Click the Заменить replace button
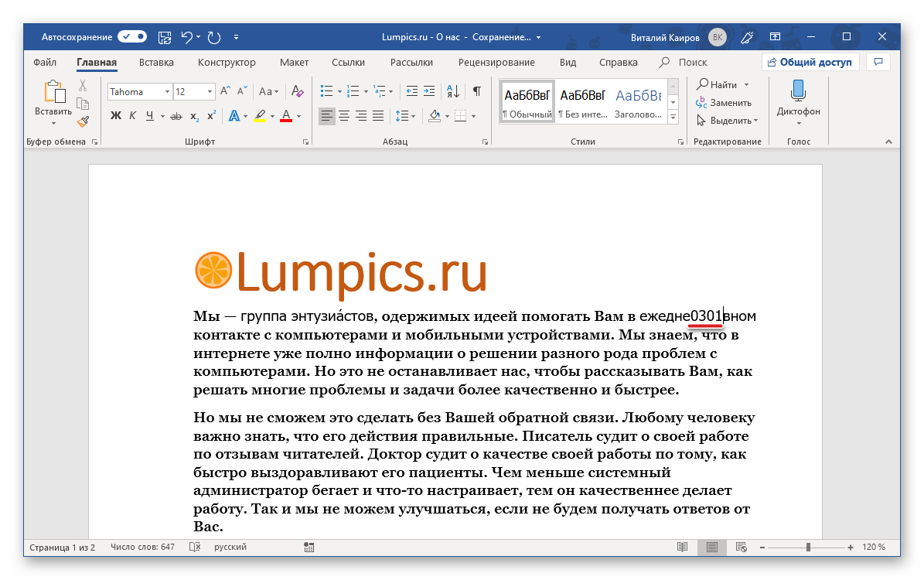 point(724,102)
